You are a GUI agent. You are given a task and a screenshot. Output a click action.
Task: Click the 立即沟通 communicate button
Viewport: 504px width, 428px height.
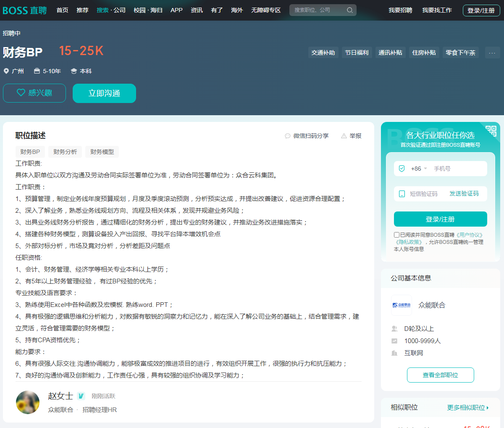(104, 93)
